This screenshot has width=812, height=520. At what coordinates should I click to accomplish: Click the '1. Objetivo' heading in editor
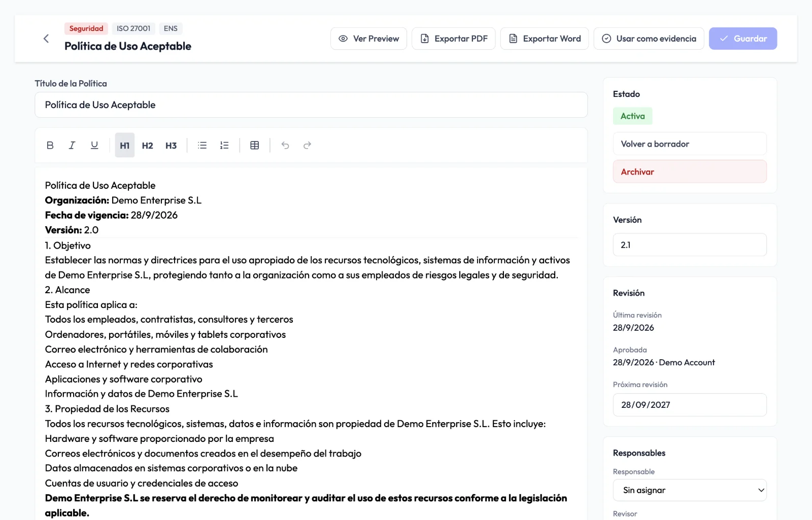coord(68,246)
